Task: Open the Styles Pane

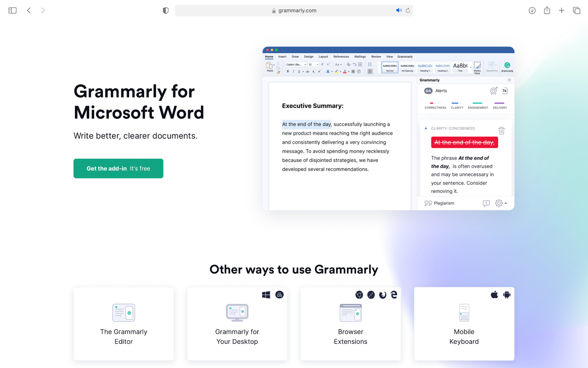Action: coord(477,68)
